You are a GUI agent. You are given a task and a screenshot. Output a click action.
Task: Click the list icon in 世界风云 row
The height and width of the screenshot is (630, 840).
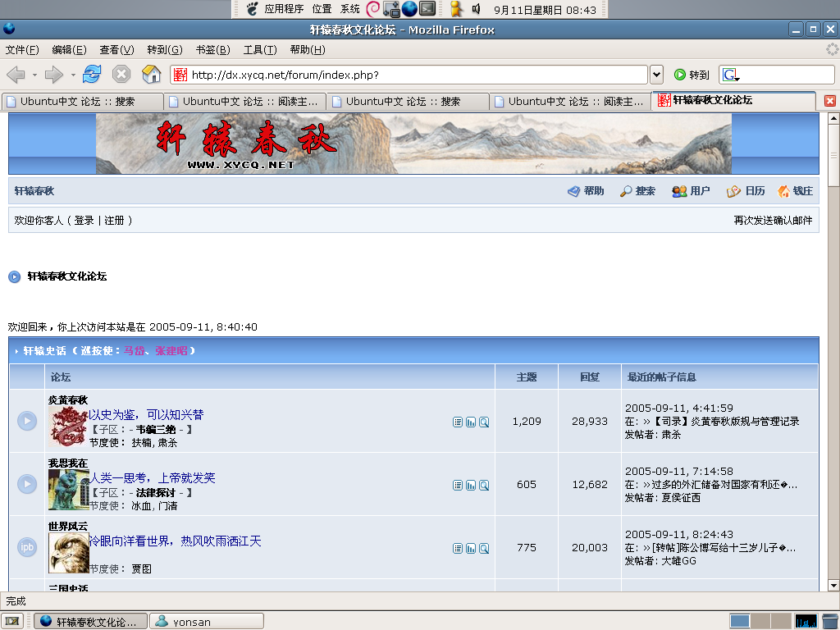[458, 549]
